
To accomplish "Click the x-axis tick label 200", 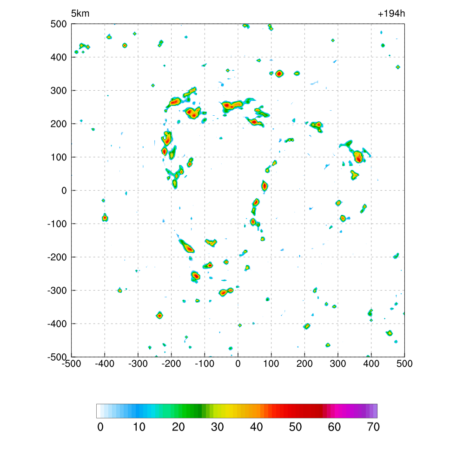I will 304,364.
